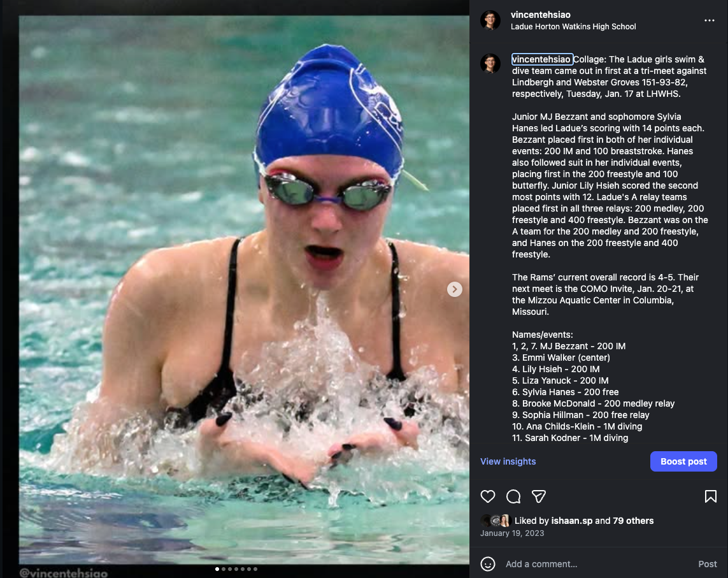Focus the Add a comment field
This screenshot has height=578, width=728.
(597, 563)
